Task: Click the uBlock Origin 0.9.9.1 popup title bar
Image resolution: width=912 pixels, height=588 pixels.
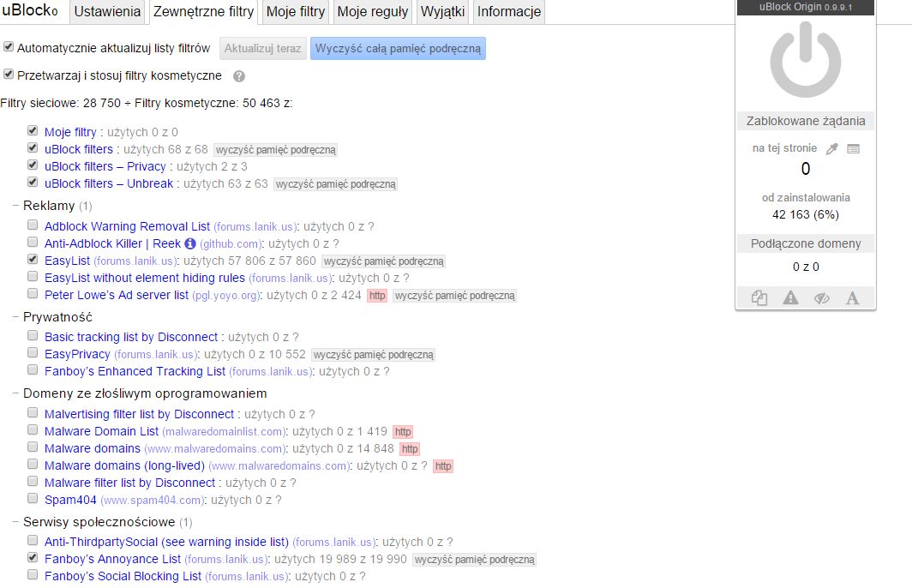Action: coord(806,8)
